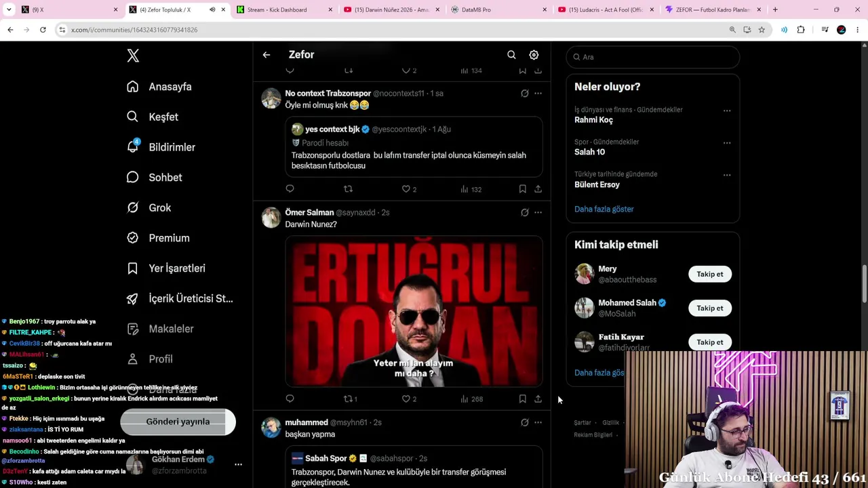Click the Gönderi yayınla button
Viewport: 868px width, 488px height.
[178, 422]
